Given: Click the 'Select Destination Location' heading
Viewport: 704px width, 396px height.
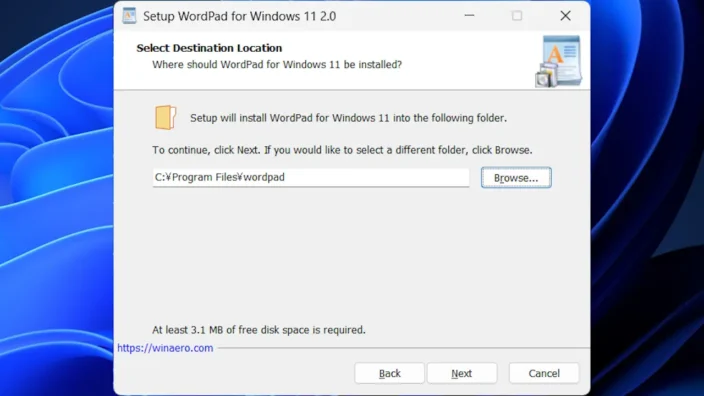Looking at the screenshot, I should [209, 48].
